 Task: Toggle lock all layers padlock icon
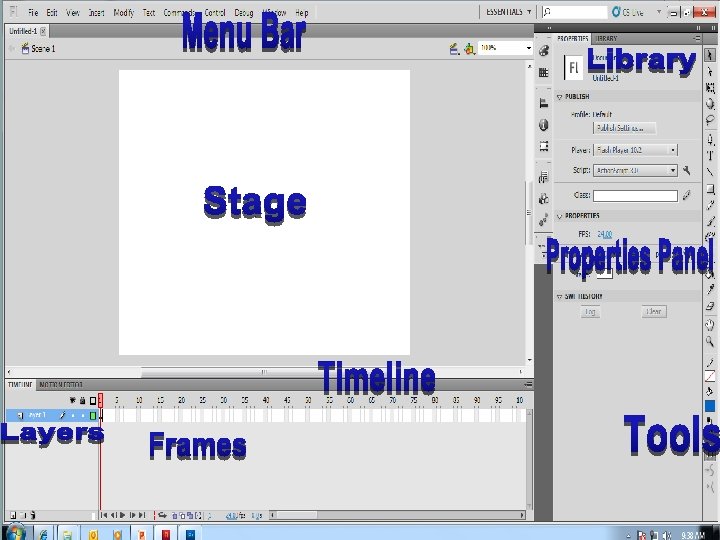click(x=83, y=400)
